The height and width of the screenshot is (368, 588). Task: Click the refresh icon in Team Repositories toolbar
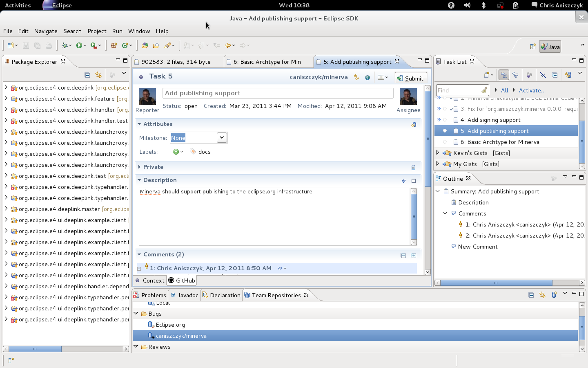point(542,295)
